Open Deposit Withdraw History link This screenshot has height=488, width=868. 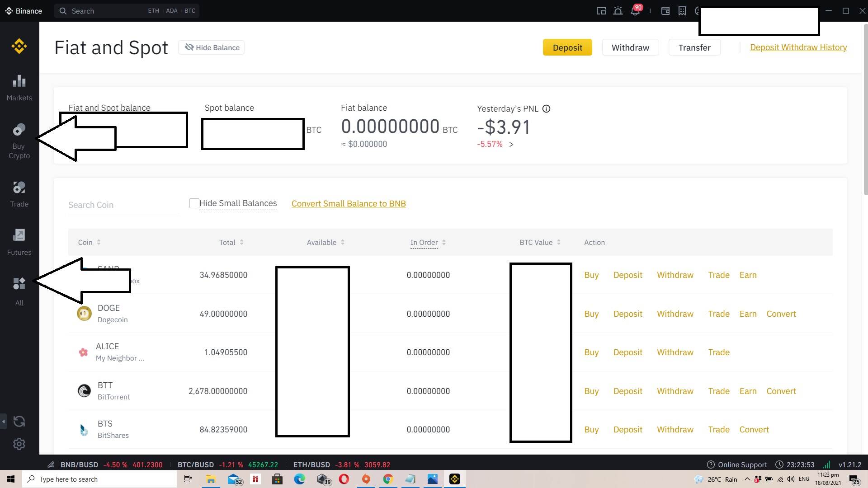click(x=798, y=47)
